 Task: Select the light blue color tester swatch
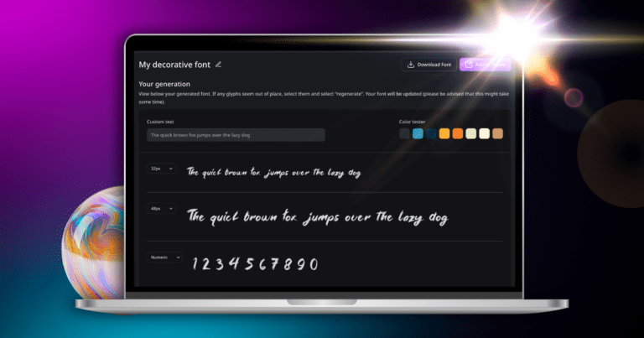(418, 133)
